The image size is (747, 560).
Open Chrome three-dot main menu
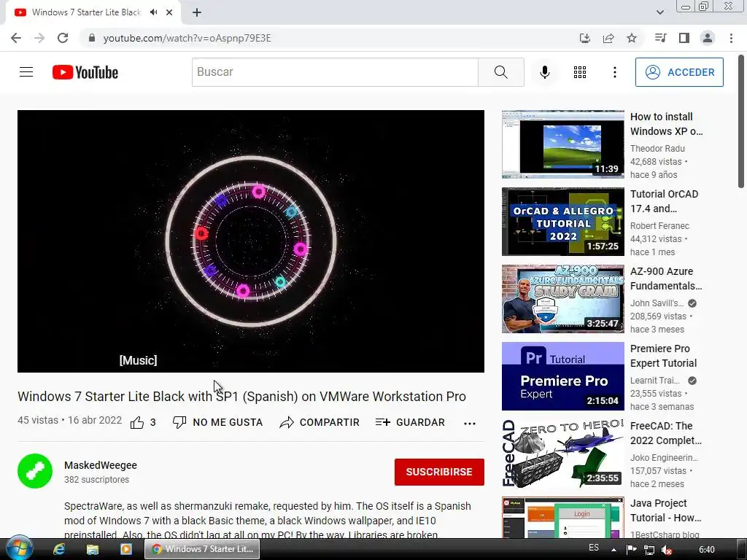point(731,38)
